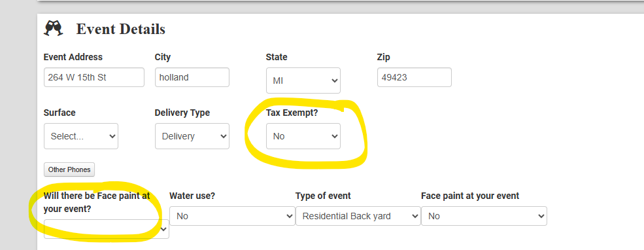Click the State label
The width and height of the screenshot is (644, 250).
[x=277, y=57]
